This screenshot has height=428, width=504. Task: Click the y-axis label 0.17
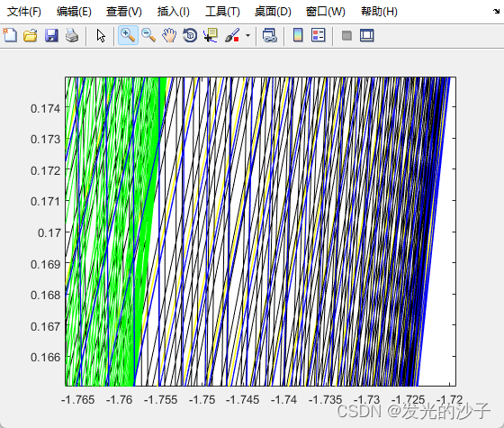(x=49, y=232)
